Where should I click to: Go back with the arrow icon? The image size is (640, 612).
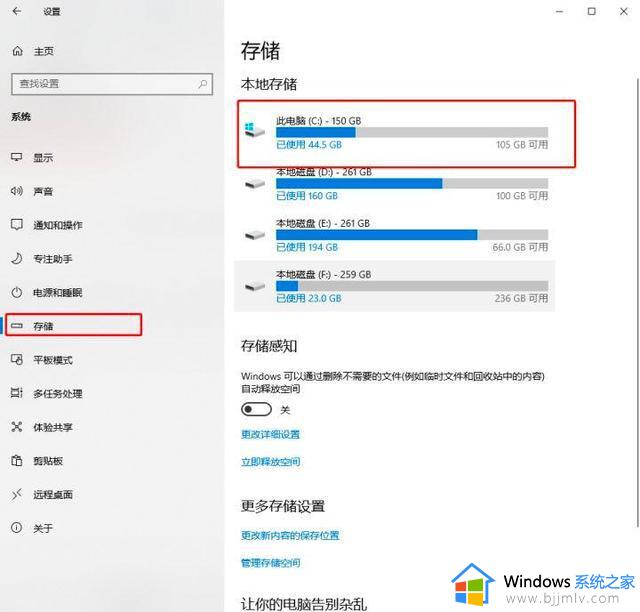point(17,11)
